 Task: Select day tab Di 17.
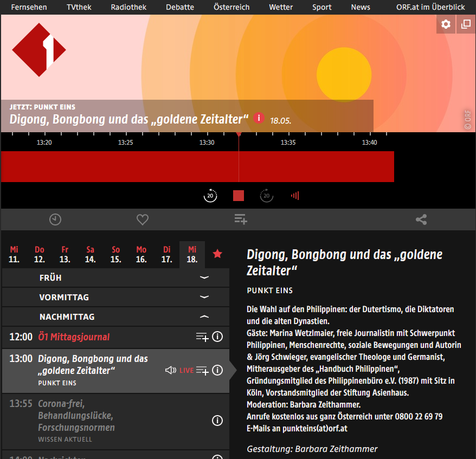(x=166, y=254)
